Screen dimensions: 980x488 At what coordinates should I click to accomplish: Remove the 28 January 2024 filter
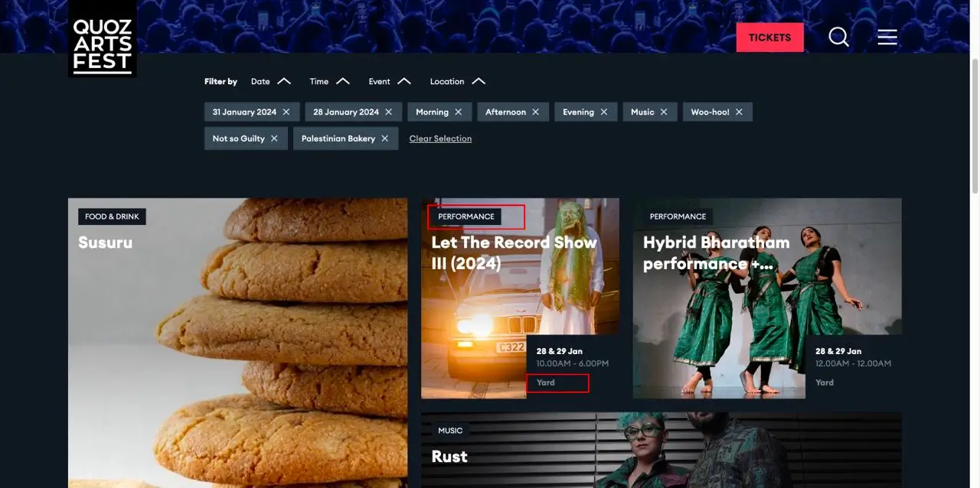click(388, 112)
